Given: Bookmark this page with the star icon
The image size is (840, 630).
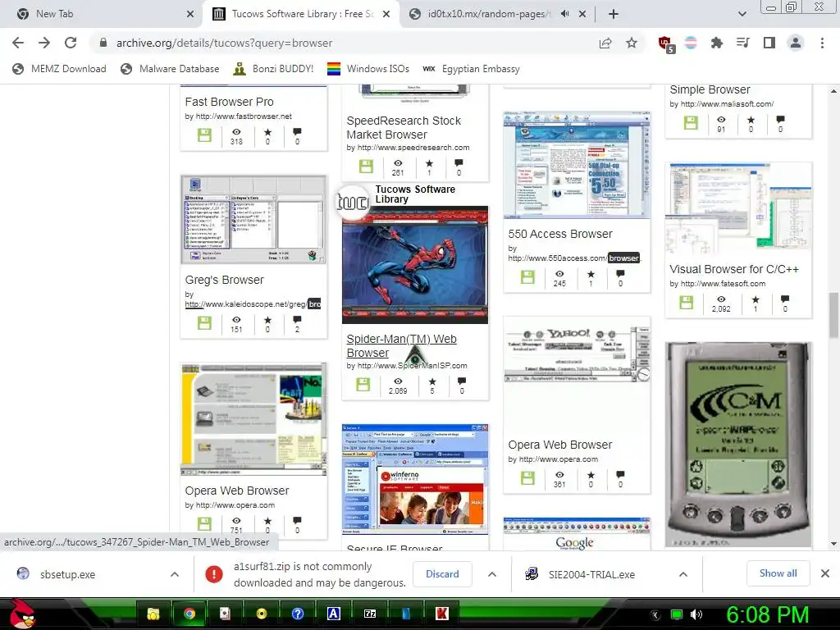Looking at the screenshot, I should [x=632, y=43].
